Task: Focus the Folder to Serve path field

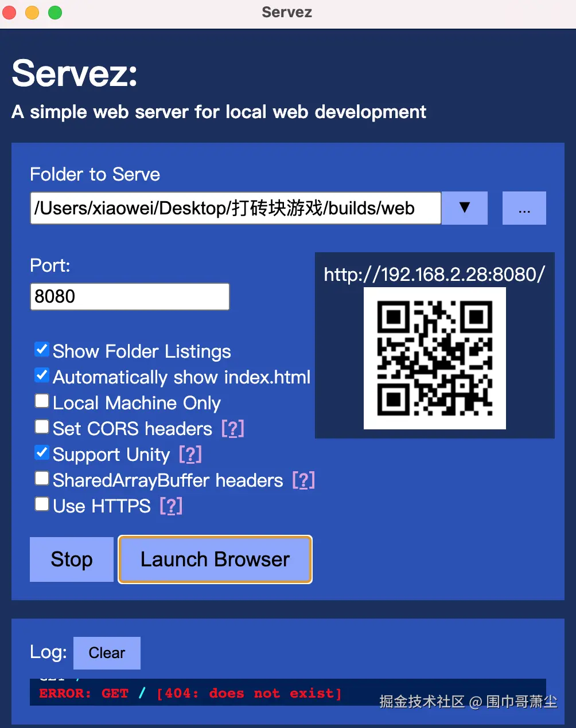Action: coord(235,208)
